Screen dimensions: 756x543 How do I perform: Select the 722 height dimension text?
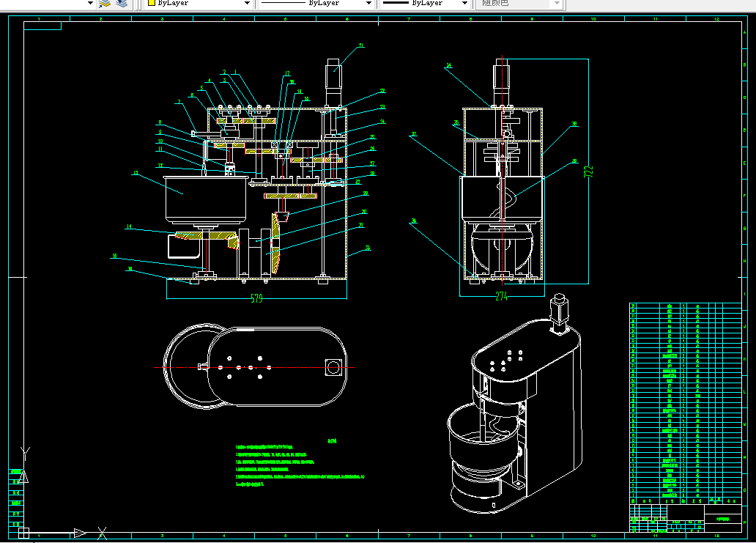coord(588,170)
